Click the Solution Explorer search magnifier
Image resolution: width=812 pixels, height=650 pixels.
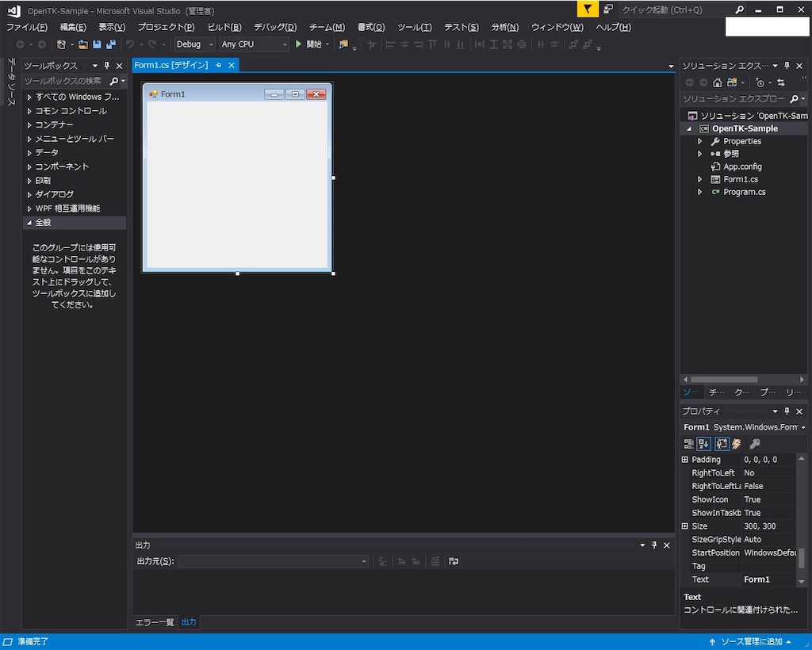click(x=794, y=99)
